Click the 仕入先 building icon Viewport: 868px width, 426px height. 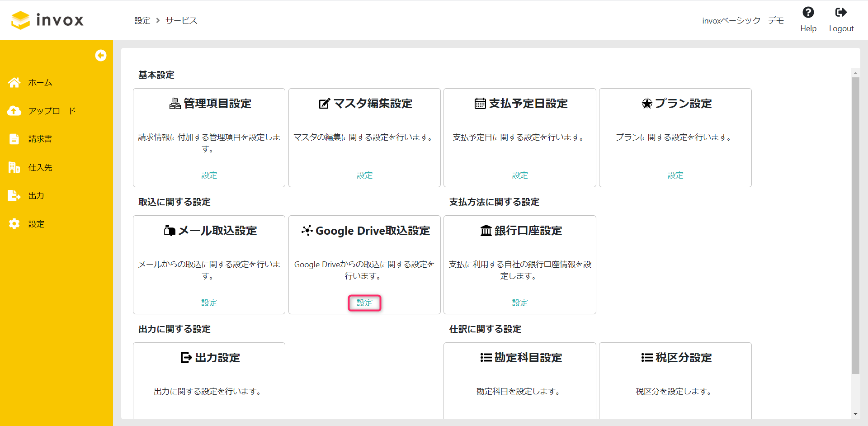click(14, 167)
